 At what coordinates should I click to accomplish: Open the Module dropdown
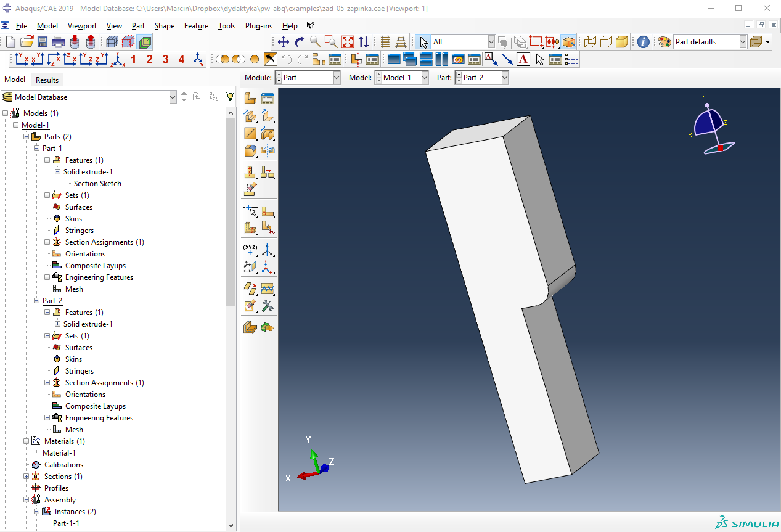click(x=336, y=78)
